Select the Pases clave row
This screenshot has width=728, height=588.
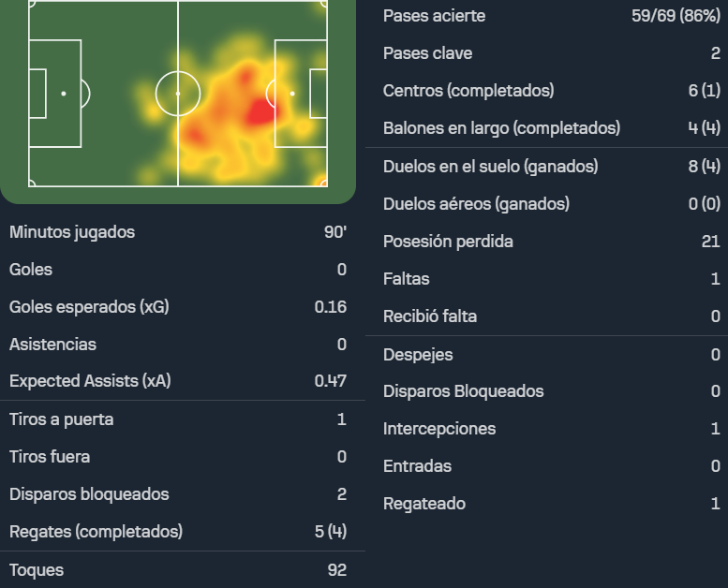coord(547,53)
